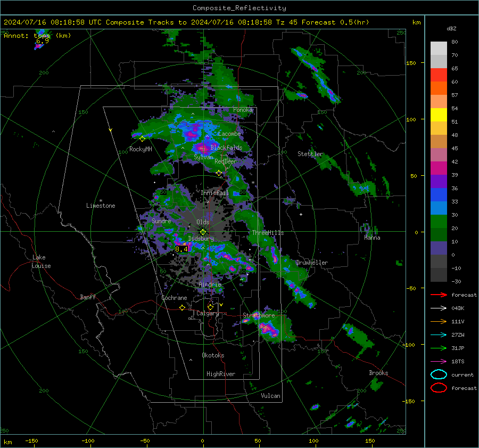Click the Drumheller city label

312,263
